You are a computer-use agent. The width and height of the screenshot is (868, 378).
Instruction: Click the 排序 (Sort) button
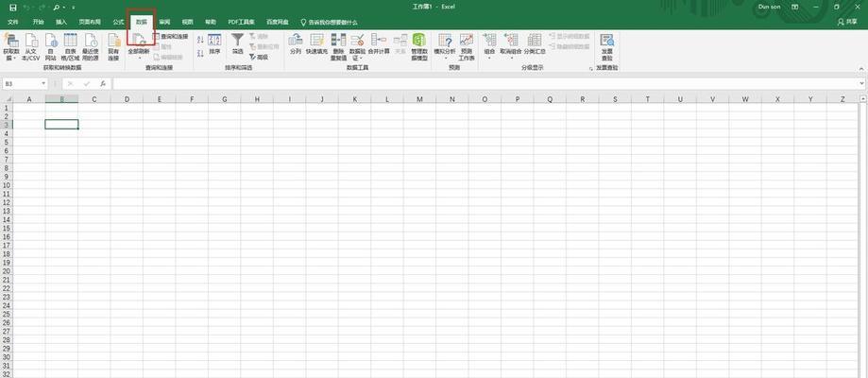(x=214, y=43)
